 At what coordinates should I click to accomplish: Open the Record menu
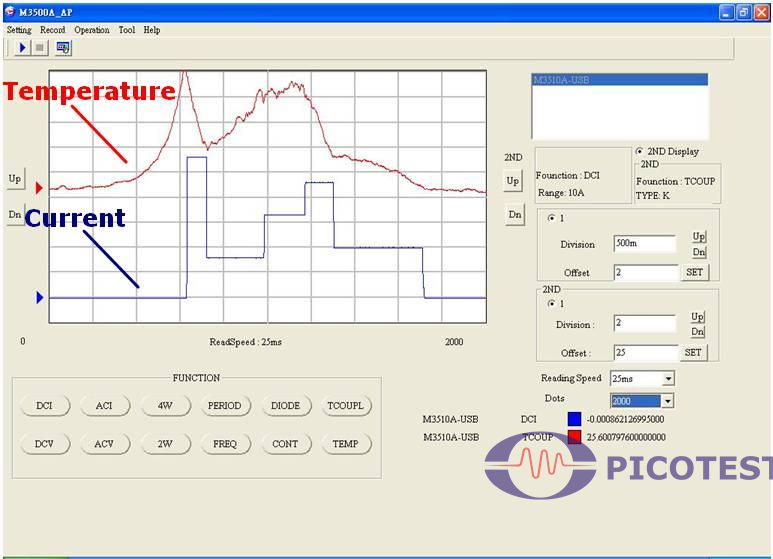pyautogui.click(x=52, y=30)
